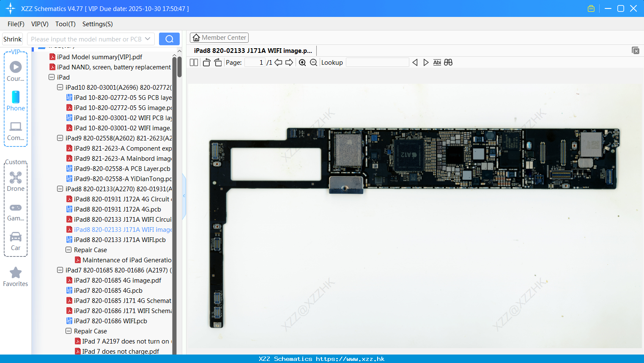644x363 pixels.
Task: Click the blue search button
Action: [169, 39]
